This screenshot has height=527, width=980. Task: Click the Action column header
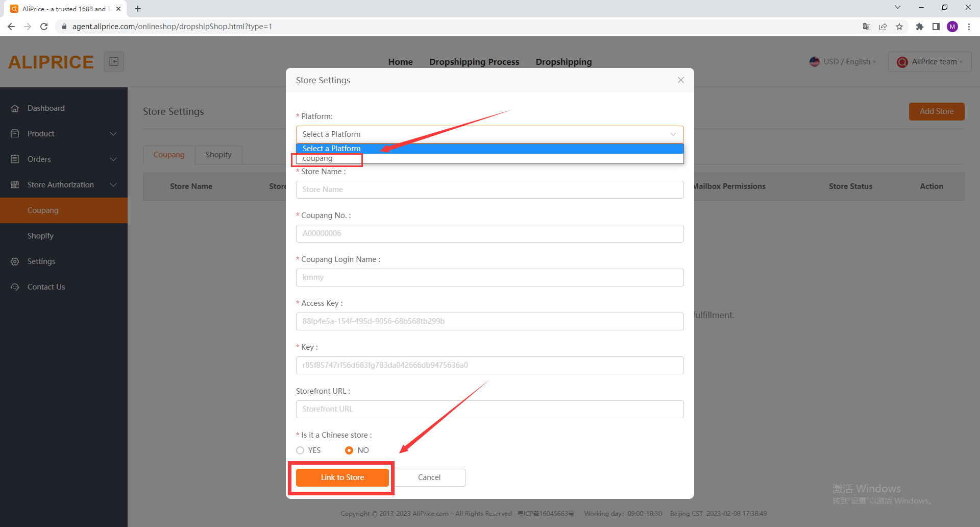point(932,186)
